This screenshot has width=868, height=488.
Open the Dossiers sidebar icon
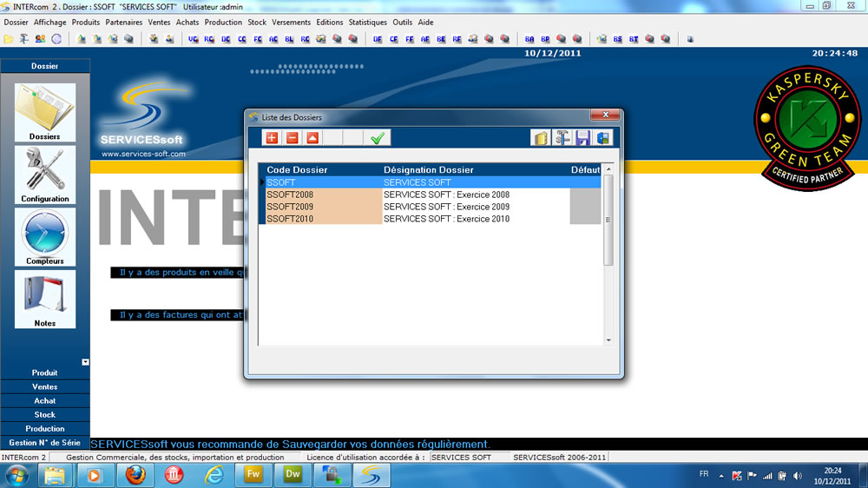click(x=45, y=112)
